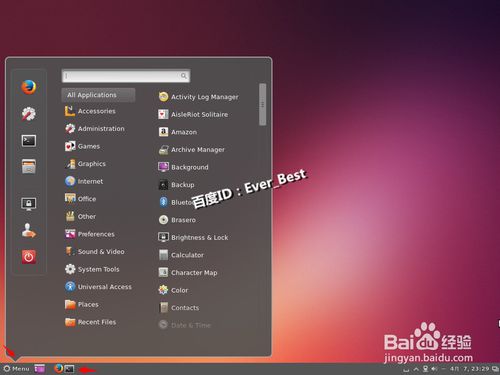Click the Firefox launcher on the bottom panel
The height and width of the screenshot is (375, 500).
pyautogui.click(x=59, y=368)
